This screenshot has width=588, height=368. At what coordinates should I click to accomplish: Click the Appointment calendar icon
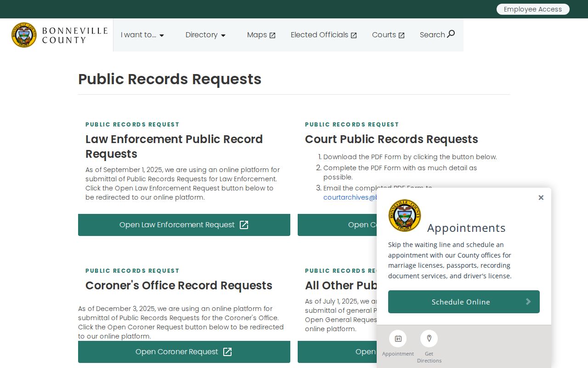(398, 339)
